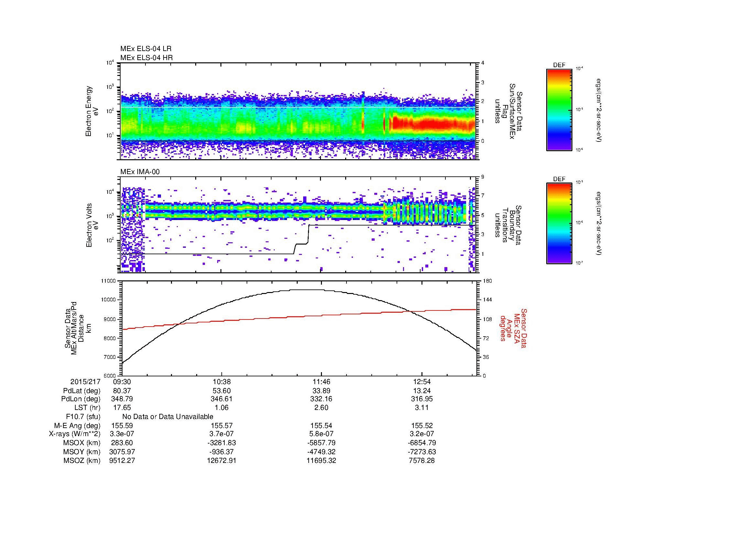Image resolution: width=756 pixels, height=534 pixels.
Task: Click the red 'MEx SZA Angle degrees' axis label
Action: tap(513, 328)
